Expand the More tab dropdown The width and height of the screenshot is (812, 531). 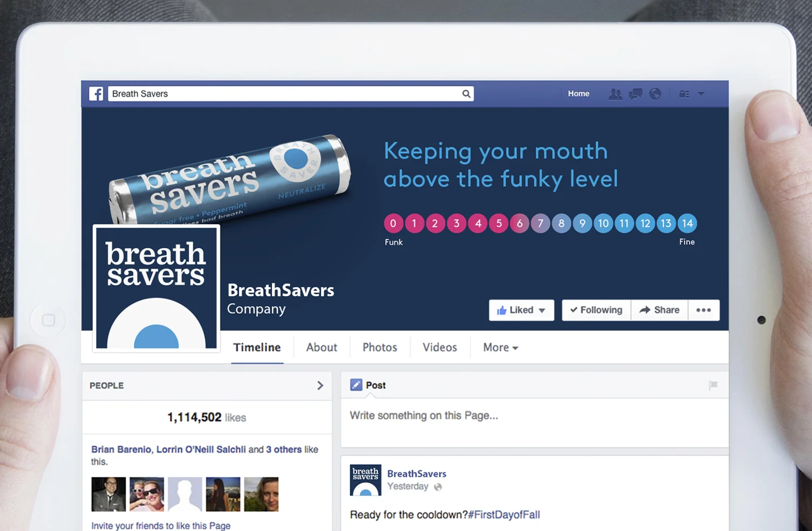501,347
